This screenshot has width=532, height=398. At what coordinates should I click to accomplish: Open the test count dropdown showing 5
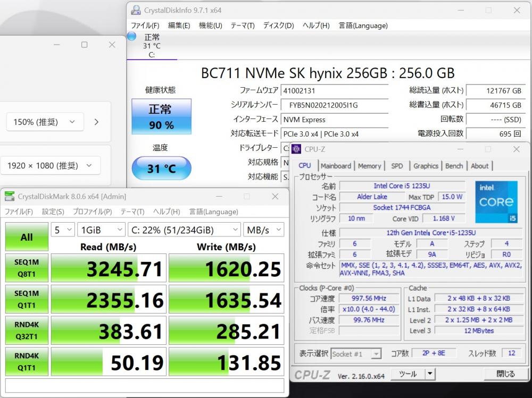coord(62,230)
